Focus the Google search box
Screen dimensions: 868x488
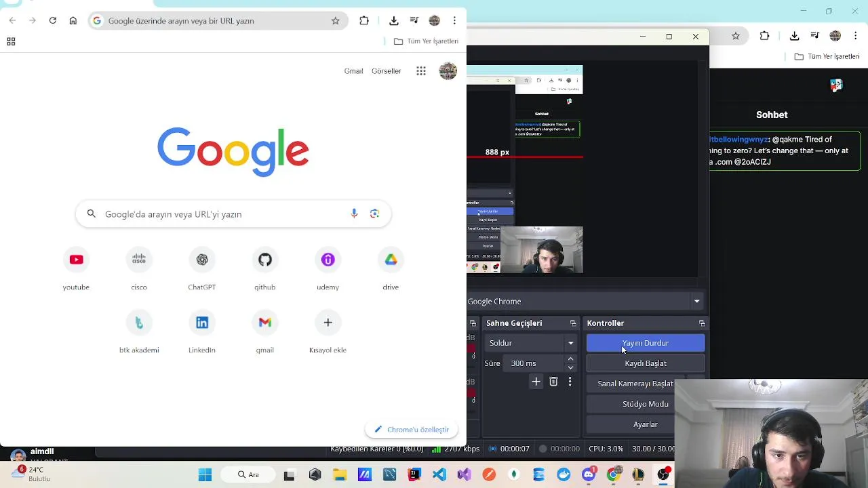coord(233,214)
